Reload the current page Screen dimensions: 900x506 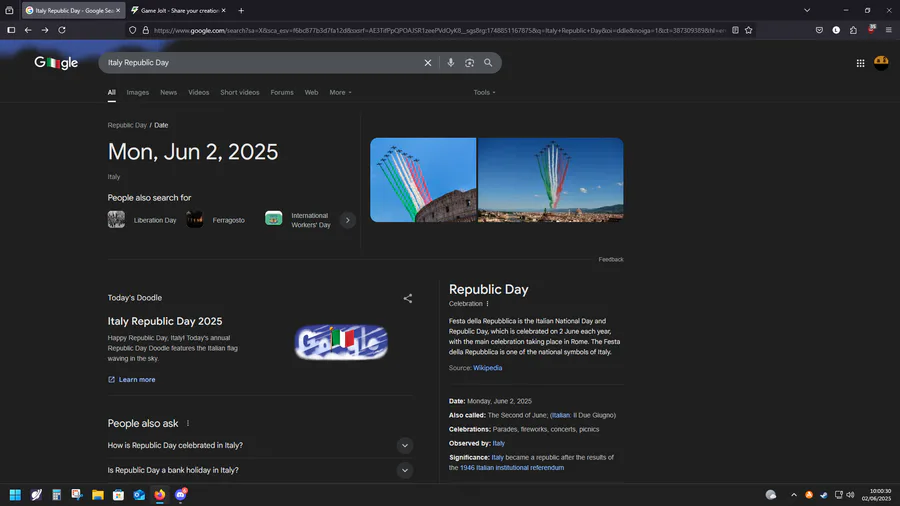coord(62,30)
